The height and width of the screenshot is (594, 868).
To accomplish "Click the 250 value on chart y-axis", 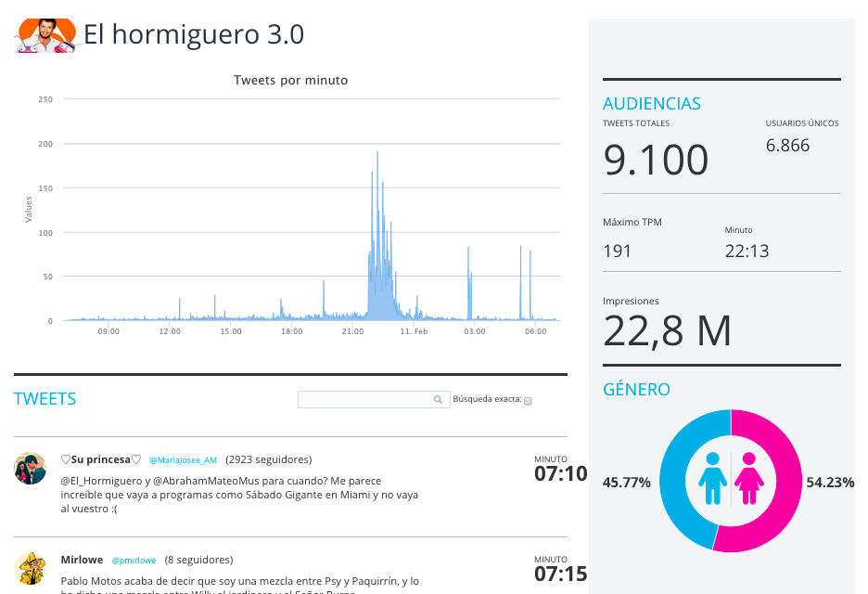I will click(45, 99).
